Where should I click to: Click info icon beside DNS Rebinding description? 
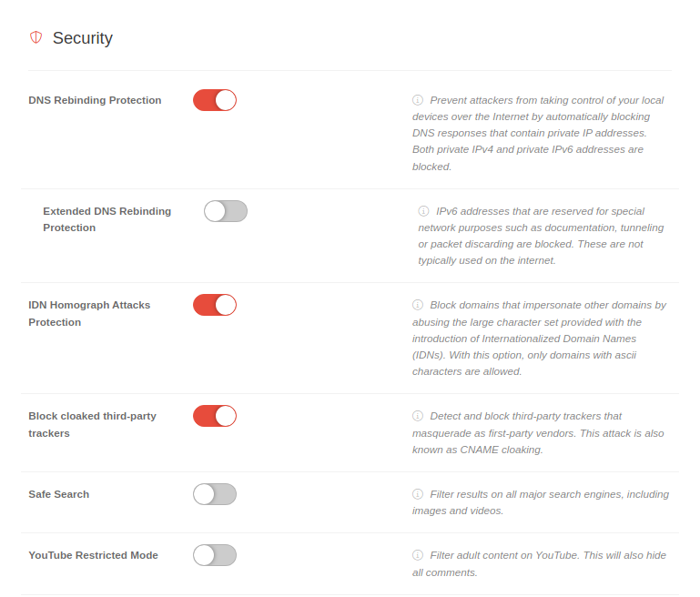click(x=418, y=100)
